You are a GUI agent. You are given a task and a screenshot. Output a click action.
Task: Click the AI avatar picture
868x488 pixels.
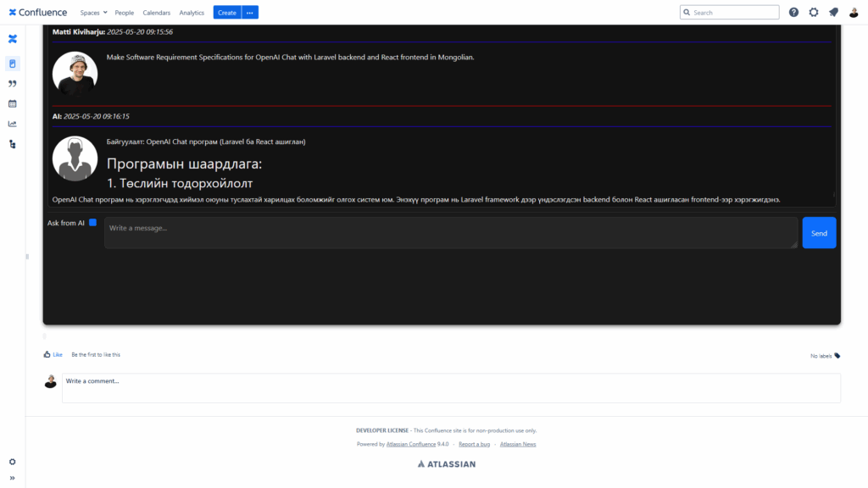(75, 158)
